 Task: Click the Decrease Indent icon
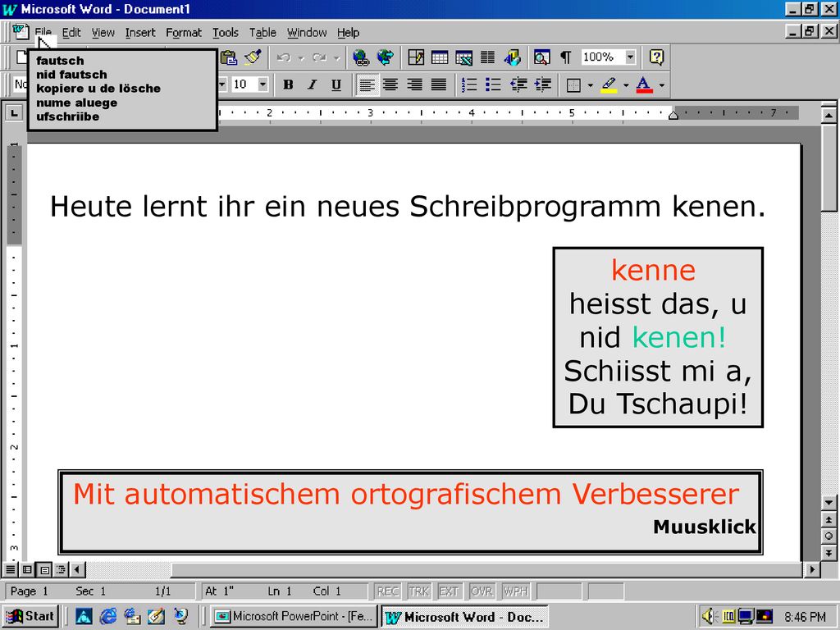click(518, 84)
